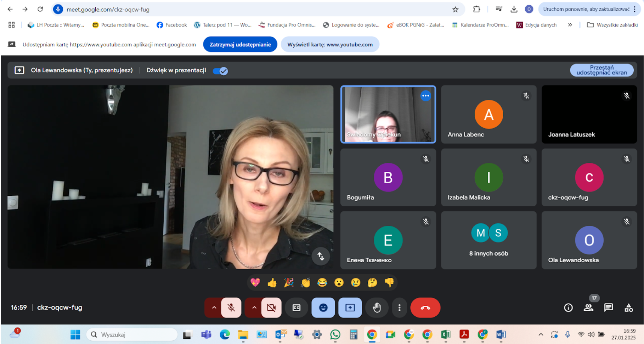Select the Świadomy Opiekun video tile
The image size is (644, 344).
click(x=388, y=115)
